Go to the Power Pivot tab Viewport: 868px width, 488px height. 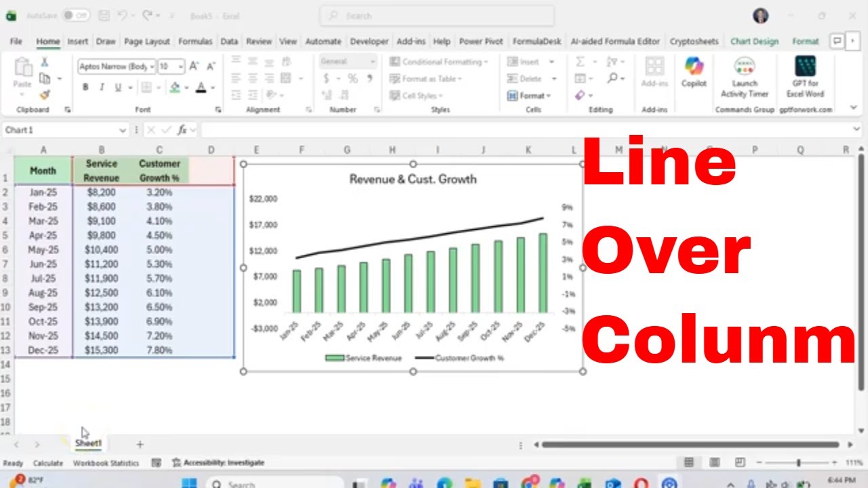coord(481,41)
